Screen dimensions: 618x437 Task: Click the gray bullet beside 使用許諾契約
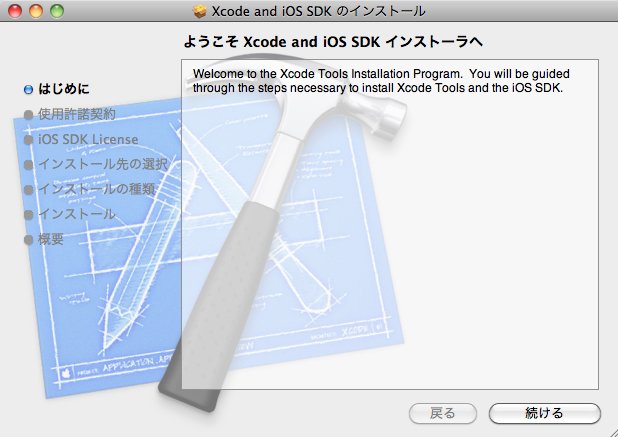coord(28,115)
